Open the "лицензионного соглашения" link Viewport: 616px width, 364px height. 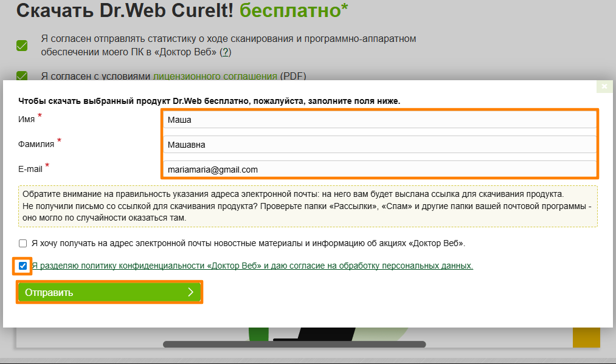(x=215, y=77)
